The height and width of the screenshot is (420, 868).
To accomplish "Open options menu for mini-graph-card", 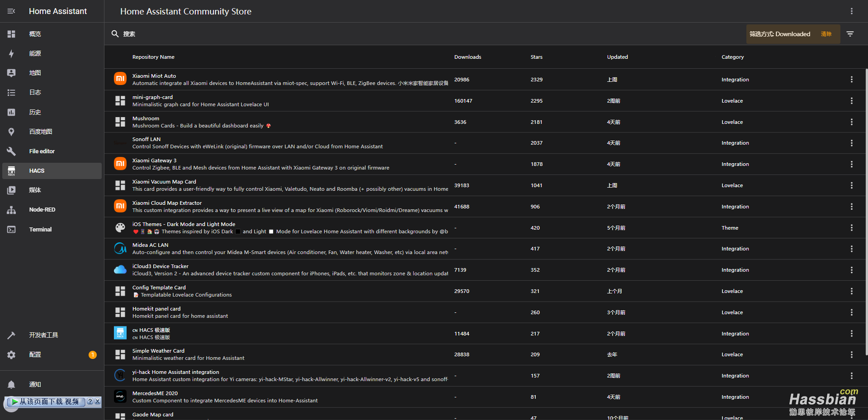I will (851, 101).
